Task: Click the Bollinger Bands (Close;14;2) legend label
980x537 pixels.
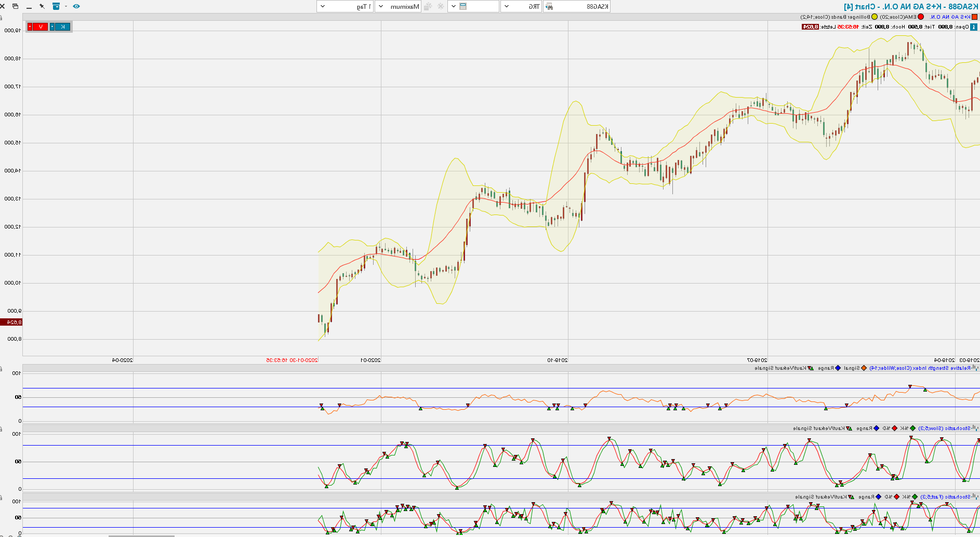Action: pos(836,17)
